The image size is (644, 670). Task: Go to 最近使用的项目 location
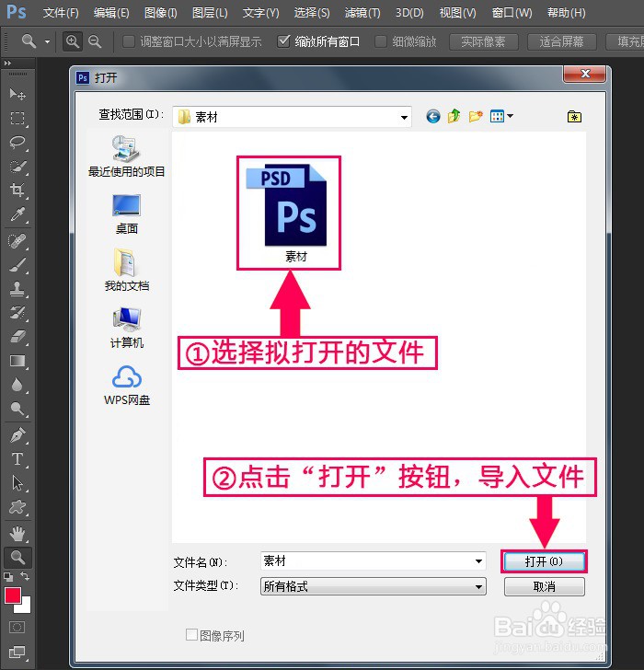coord(126,156)
